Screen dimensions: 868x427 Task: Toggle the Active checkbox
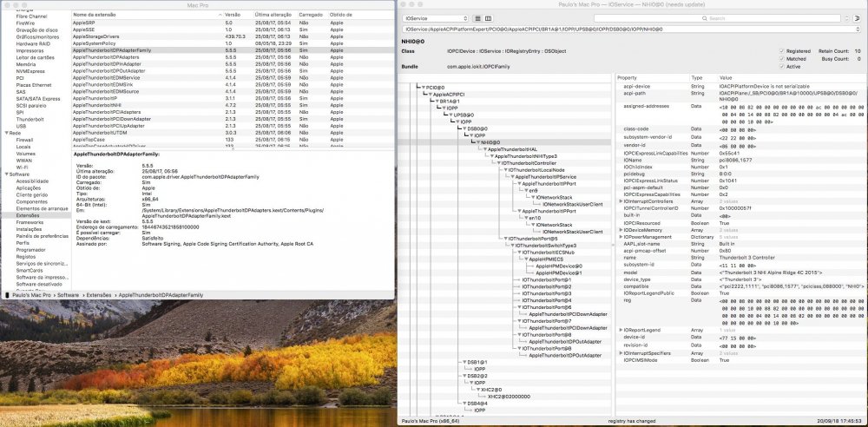tap(781, 67)
